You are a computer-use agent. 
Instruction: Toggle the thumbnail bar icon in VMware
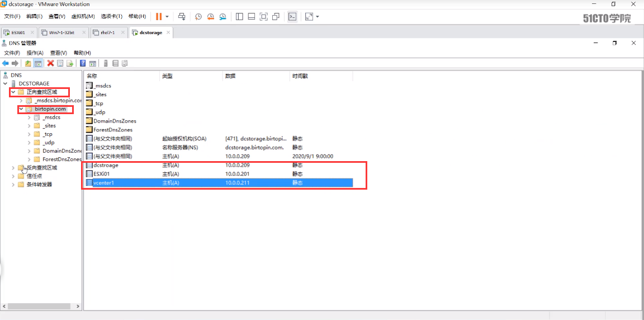(x=252, y=16)
